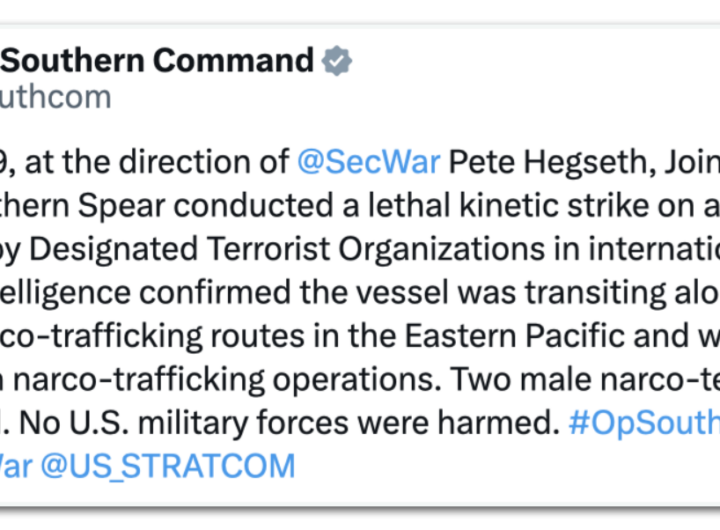Open the Southern Command profile name
This screenshot has height=530, width=720.
[158, 60]
